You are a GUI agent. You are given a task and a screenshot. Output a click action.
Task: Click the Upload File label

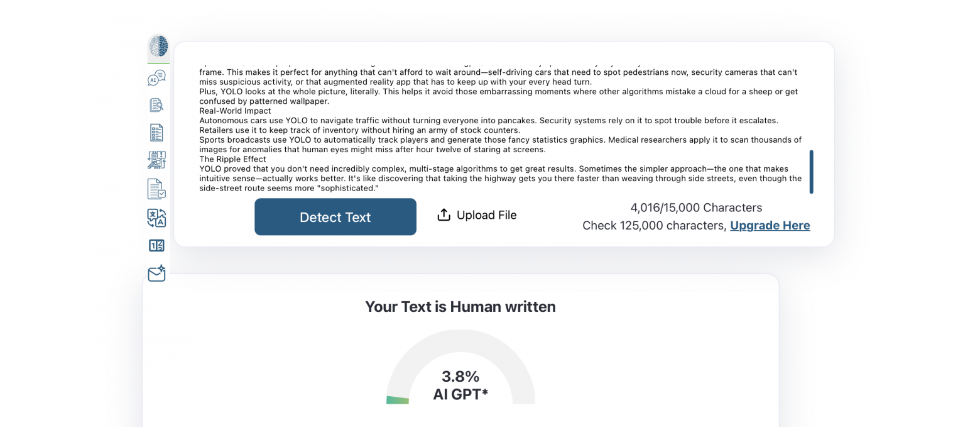(x=486, y=215)
